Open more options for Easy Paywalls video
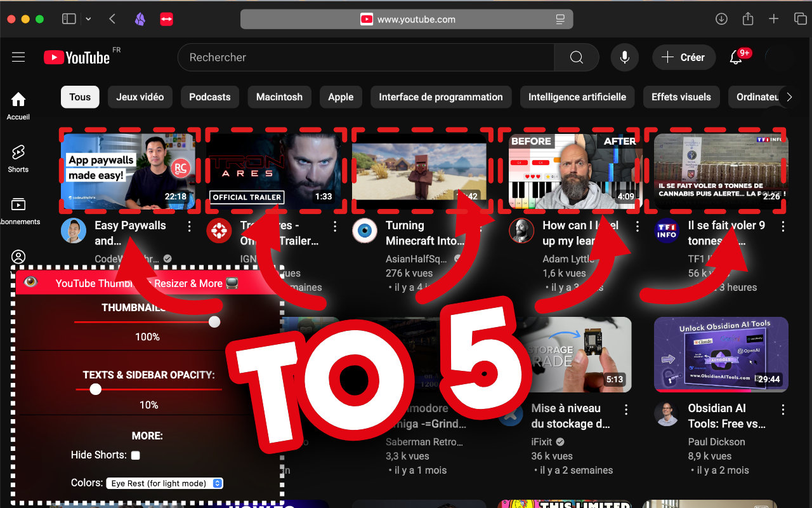 (x=189, y=226)
